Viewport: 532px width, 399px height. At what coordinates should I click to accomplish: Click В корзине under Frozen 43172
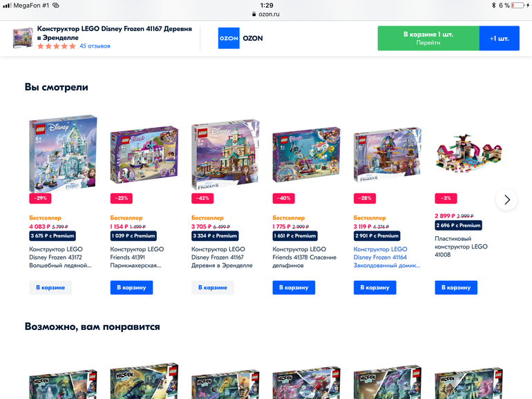(50, 287)
